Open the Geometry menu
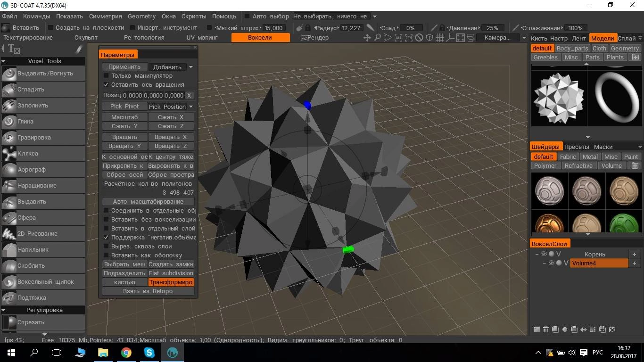644x362 pixels. click(x=141, y=16)
